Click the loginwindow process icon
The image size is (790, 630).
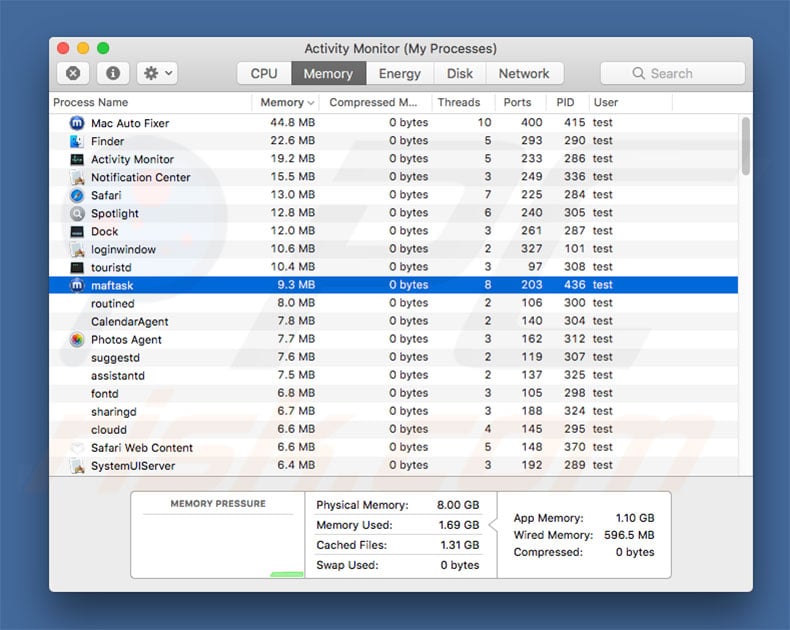point(77,249)
